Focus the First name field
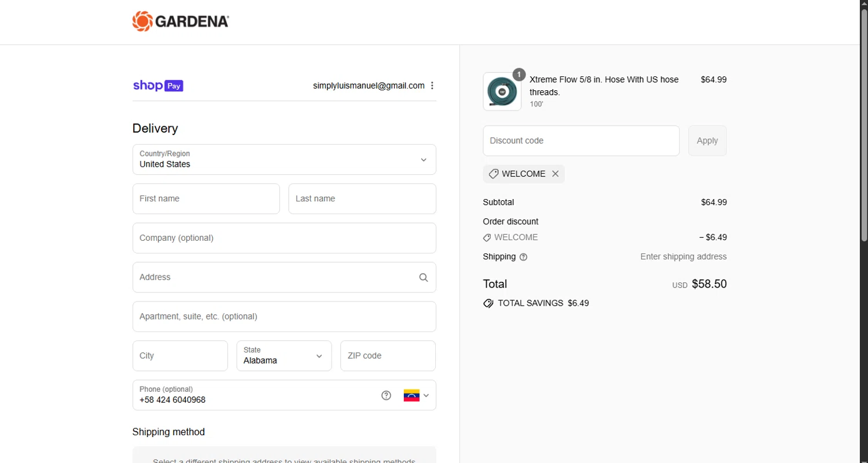The width and height of the screenshot is (868, 463). tap(206, 199)
